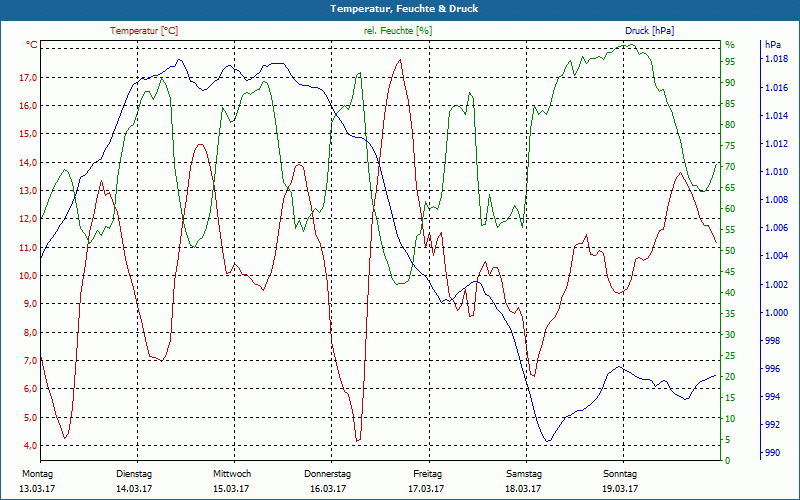
Task: Click the "12,0" temperature axis value
Action: tap(29, 219)
